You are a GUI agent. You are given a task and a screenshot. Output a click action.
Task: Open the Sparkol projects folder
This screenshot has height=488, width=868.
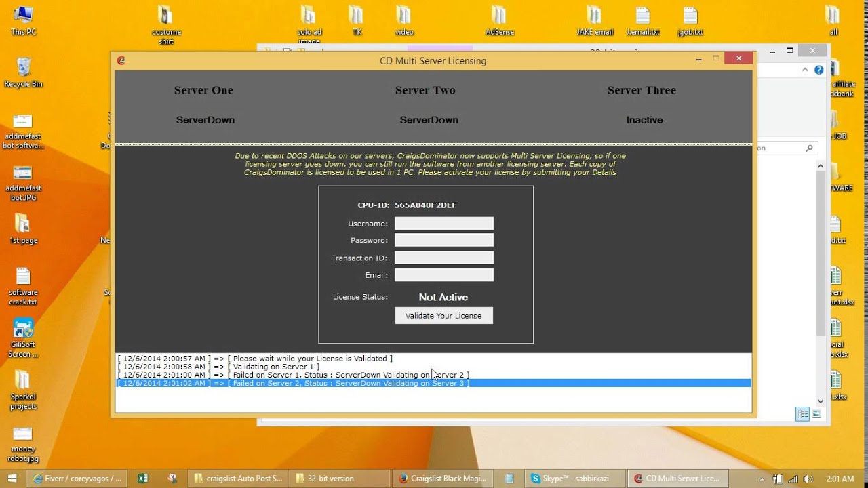(x=23, y=390)
